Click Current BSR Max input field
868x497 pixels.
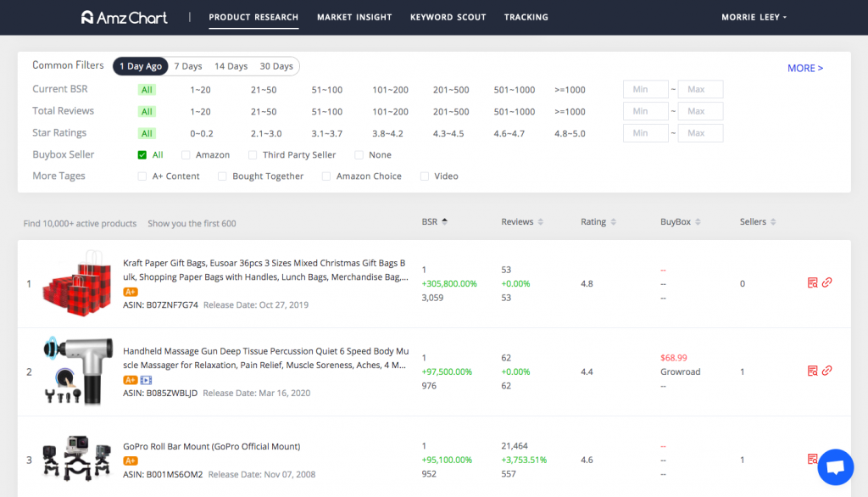700,89
